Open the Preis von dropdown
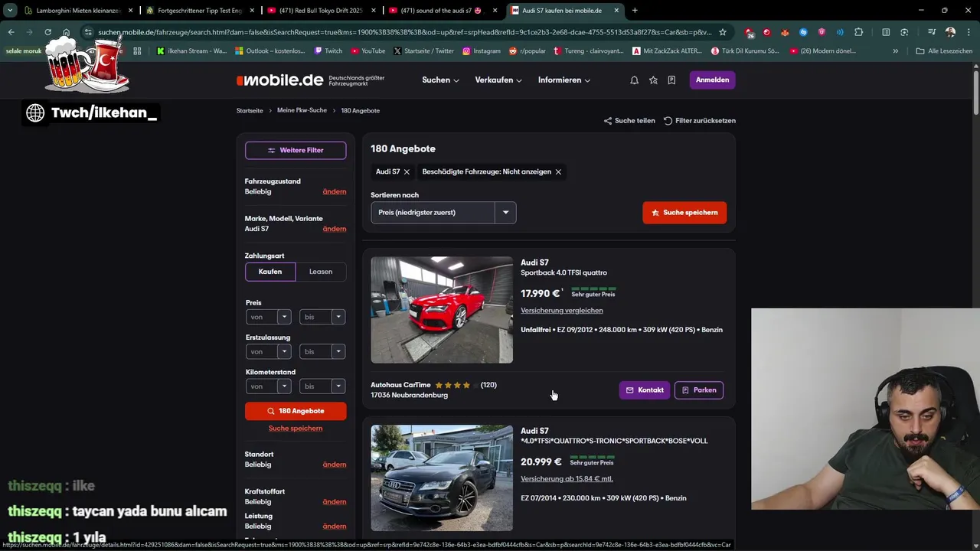980x551 pixels. tap(269, 317)
